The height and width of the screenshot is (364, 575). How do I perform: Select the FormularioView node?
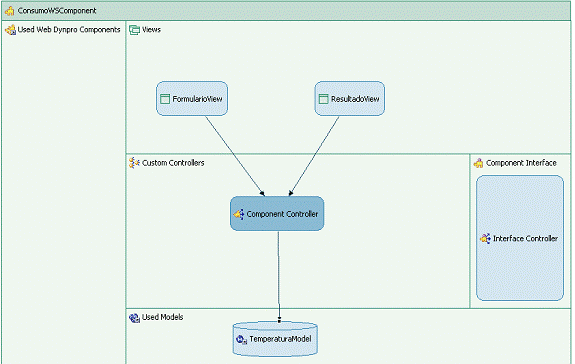(x=192, y=99)
